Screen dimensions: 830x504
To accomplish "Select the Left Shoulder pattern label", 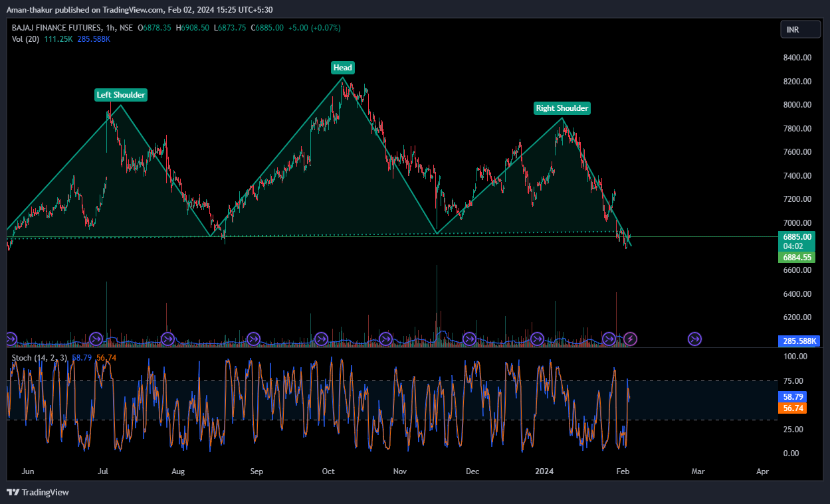I will (121, 95).
